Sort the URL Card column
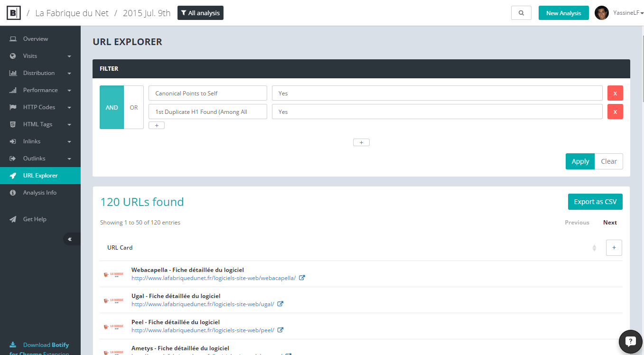Image resolution: width=644 pixels, height=355 pixels. [594, 248]
